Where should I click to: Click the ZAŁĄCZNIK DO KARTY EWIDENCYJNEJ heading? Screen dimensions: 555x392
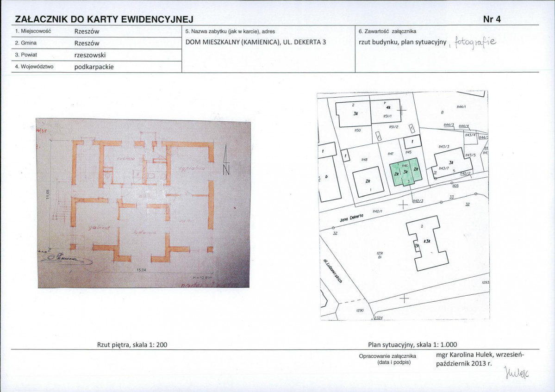click(104, 19)
